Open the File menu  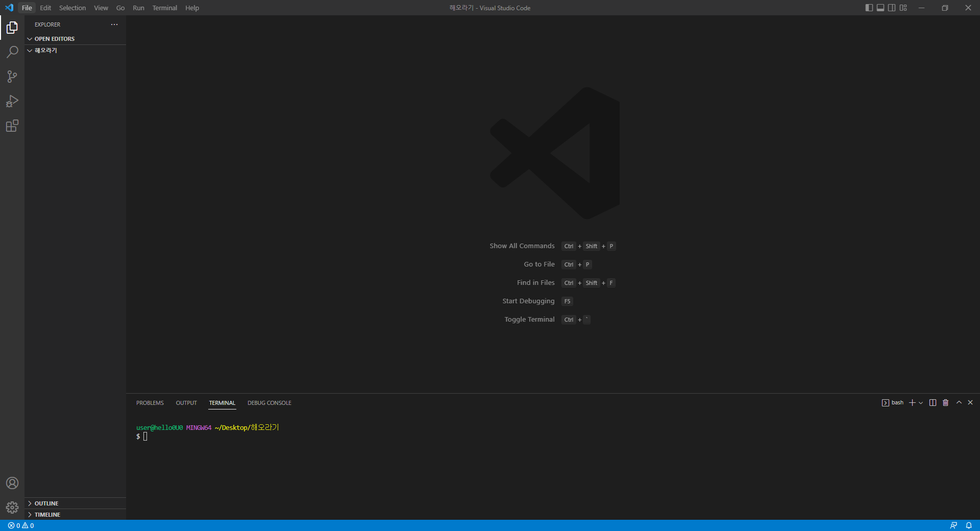(27, 8)
